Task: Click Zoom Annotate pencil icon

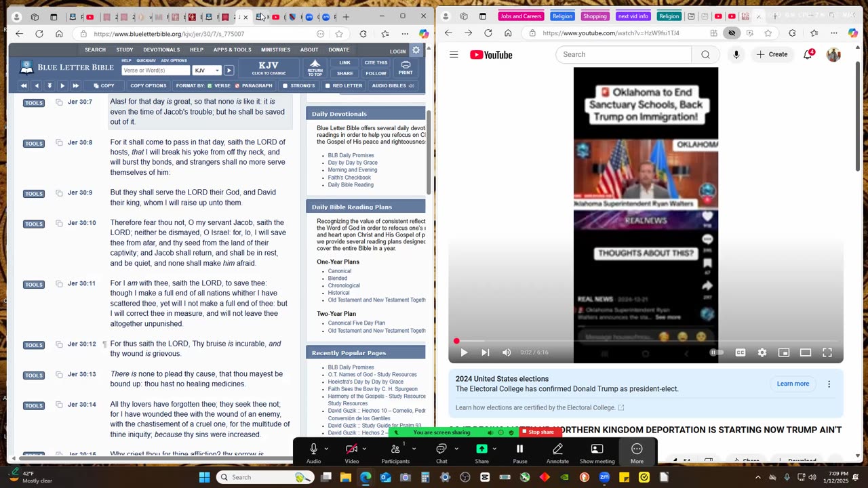Action: point(557,449)
